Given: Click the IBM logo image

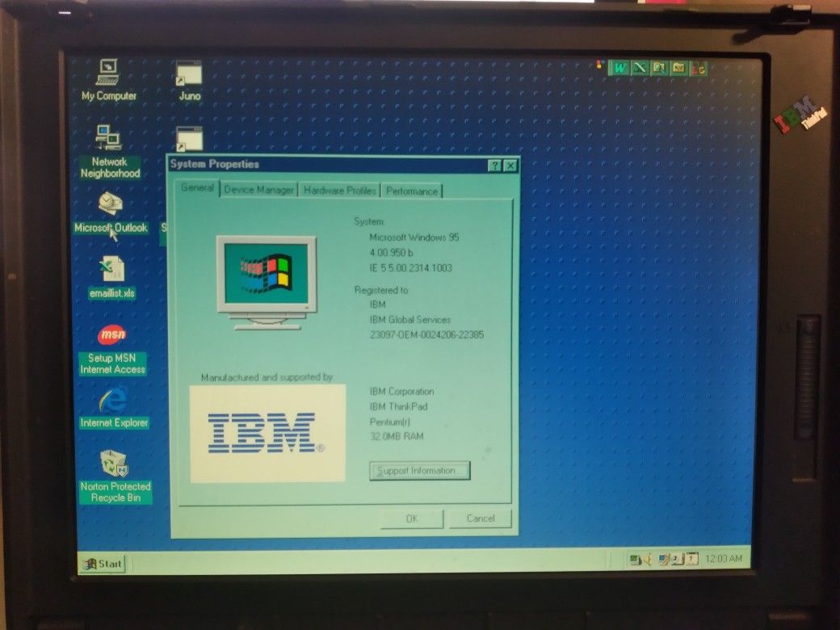Looking at the screenshot, I should 267,433.
